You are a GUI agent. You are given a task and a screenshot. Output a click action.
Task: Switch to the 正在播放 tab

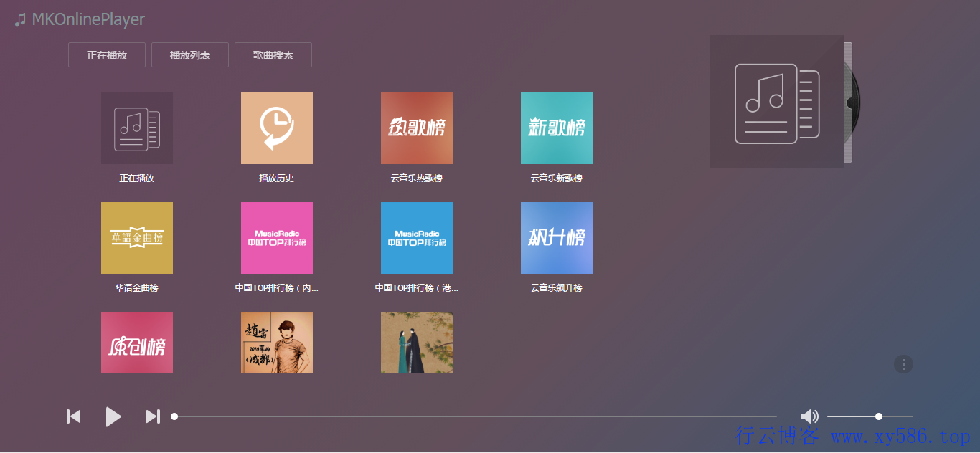[106, 54]
